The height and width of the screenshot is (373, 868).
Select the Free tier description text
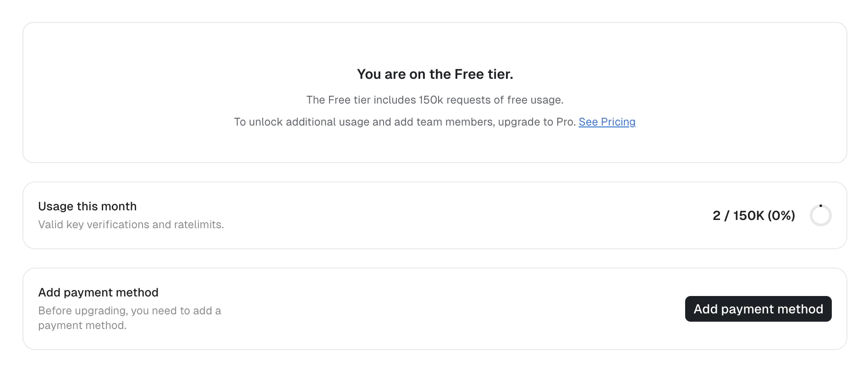pyautogui.click(x=435, y=99)
